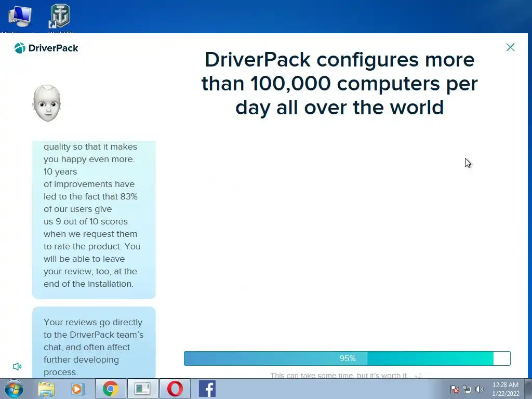Select the chat bubble about 10 years improvements
532x399 pixels.
94,220
